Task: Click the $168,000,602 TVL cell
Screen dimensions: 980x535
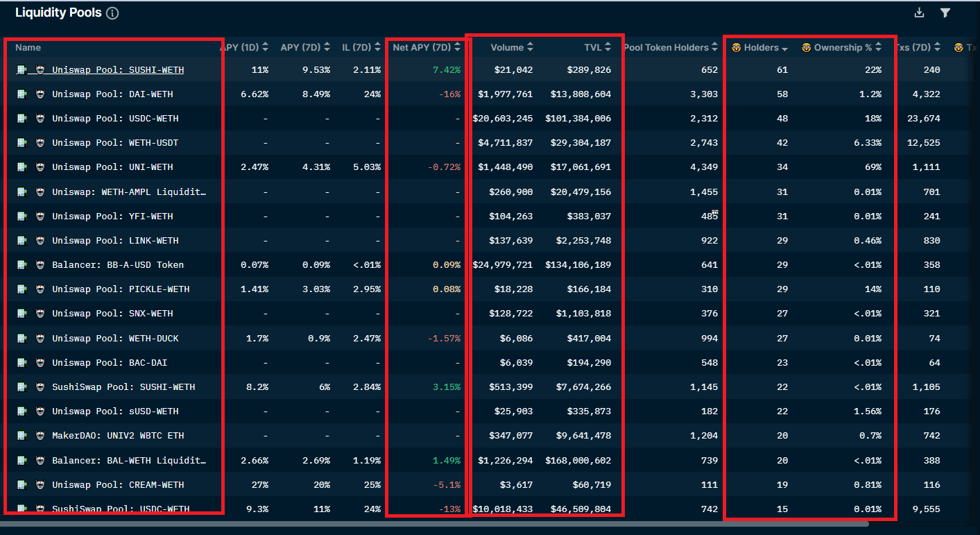Action: tap(578, 461)
